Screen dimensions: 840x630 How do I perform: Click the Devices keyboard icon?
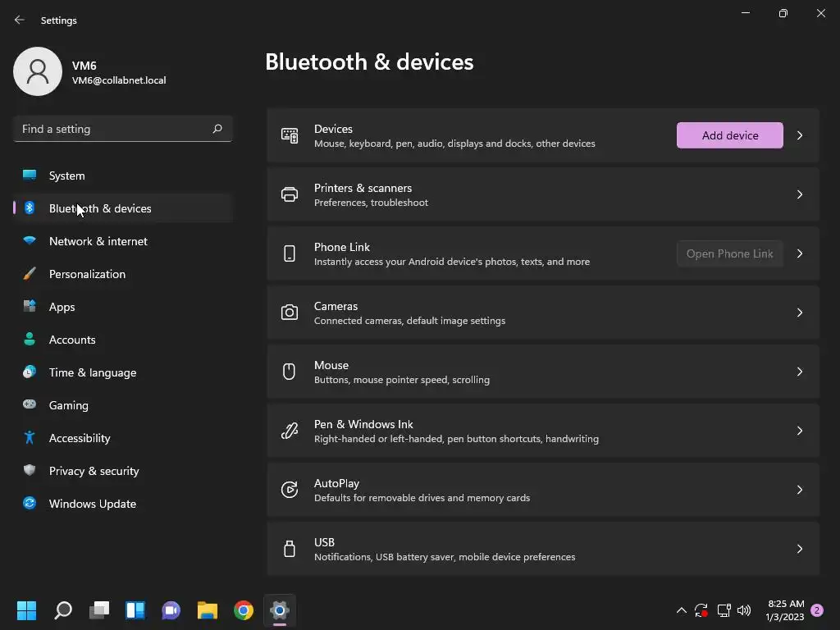pyautogui.click(x=290, y=135)
